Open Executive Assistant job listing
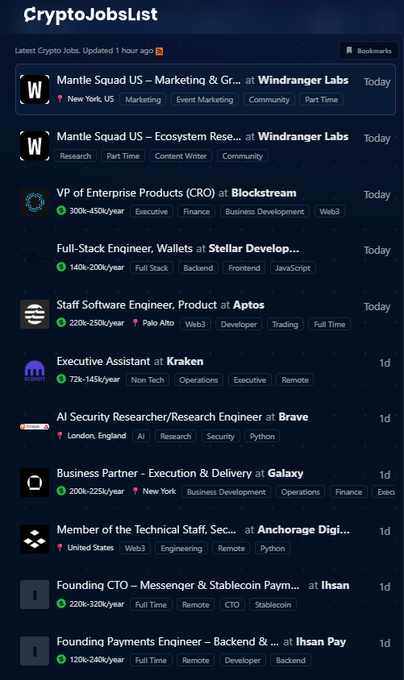The image size is (404, 680). pos(104,361)
